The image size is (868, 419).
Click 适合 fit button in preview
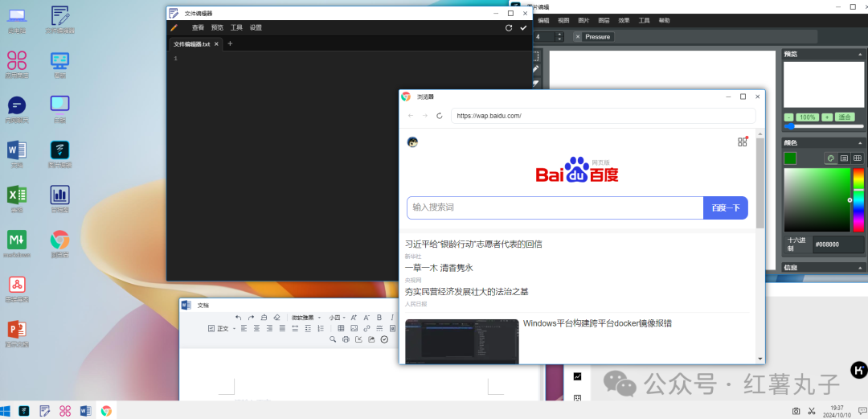(x=845, y=117)
